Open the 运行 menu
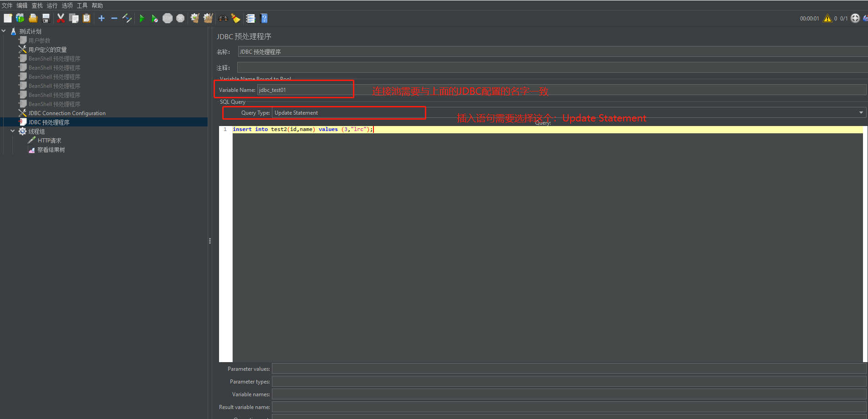Screen dimensions: 868x419 [52, 5]
